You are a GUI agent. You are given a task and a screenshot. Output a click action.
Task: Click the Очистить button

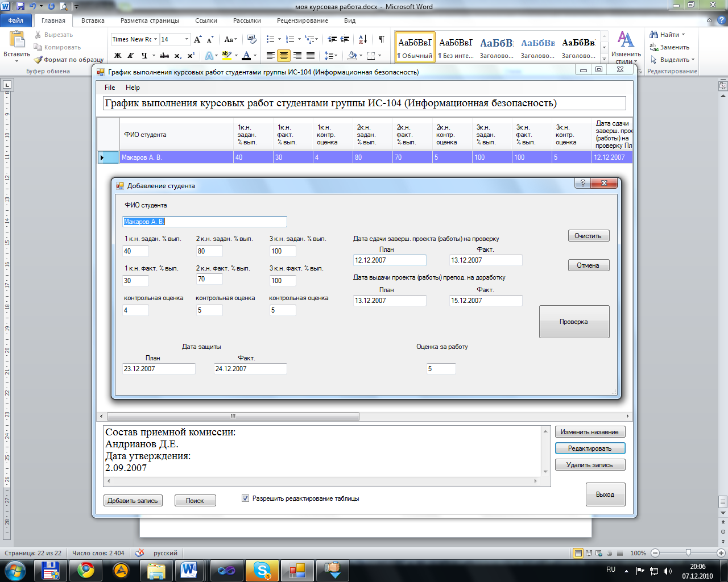click(x=588, y=236)
